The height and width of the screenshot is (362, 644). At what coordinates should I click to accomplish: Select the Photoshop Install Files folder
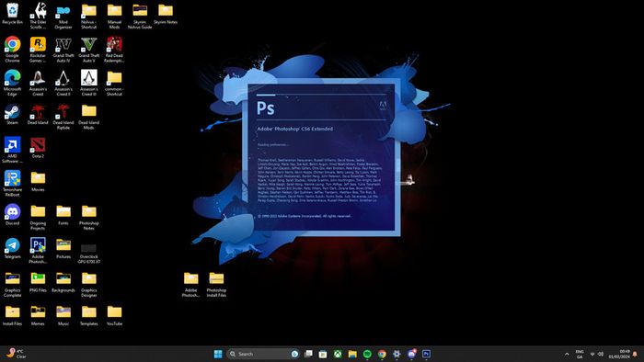[216, 285]
